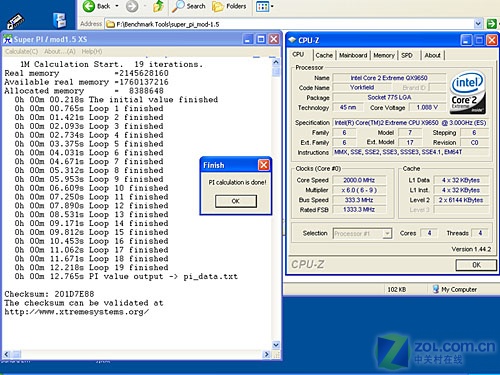
Task: Click the desktop shortcut icon at top left
Action: point(16,21)
